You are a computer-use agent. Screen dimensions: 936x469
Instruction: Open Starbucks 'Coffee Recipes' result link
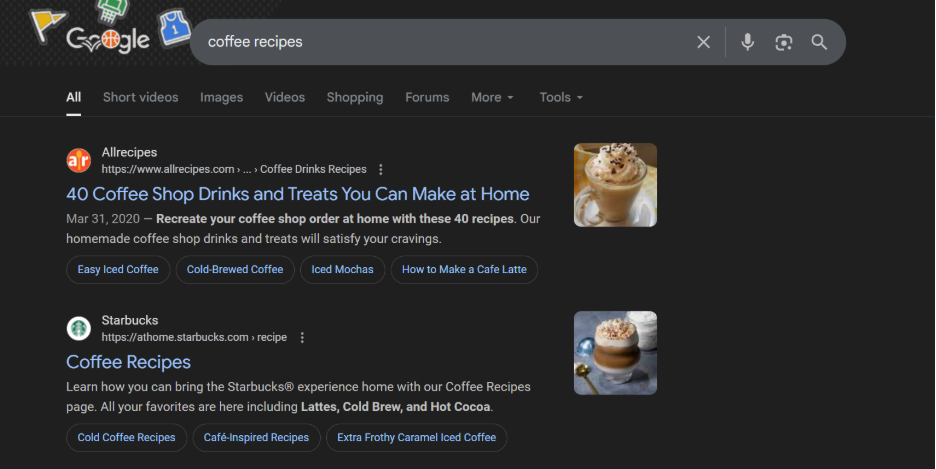pyautogui.click(x=128, y=362)
